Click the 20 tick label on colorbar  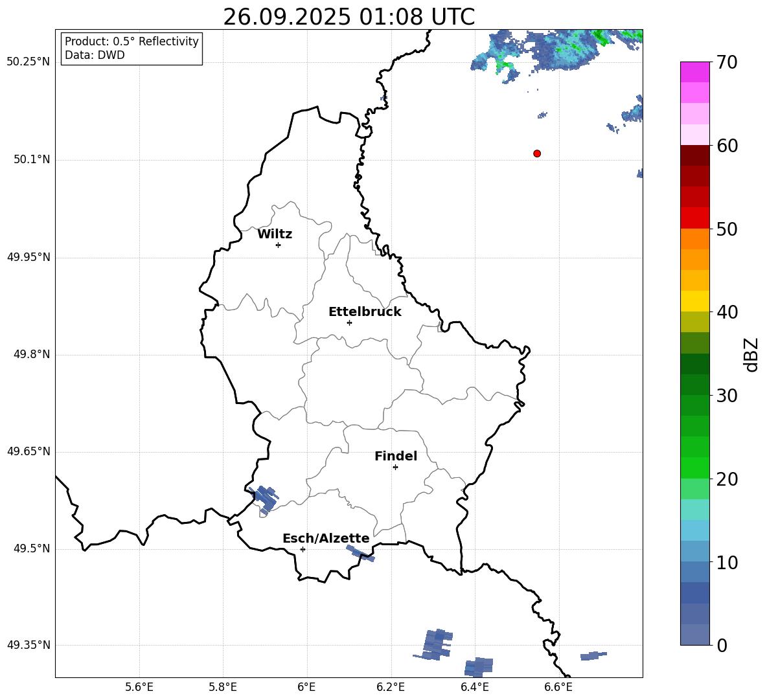[727, 479]
